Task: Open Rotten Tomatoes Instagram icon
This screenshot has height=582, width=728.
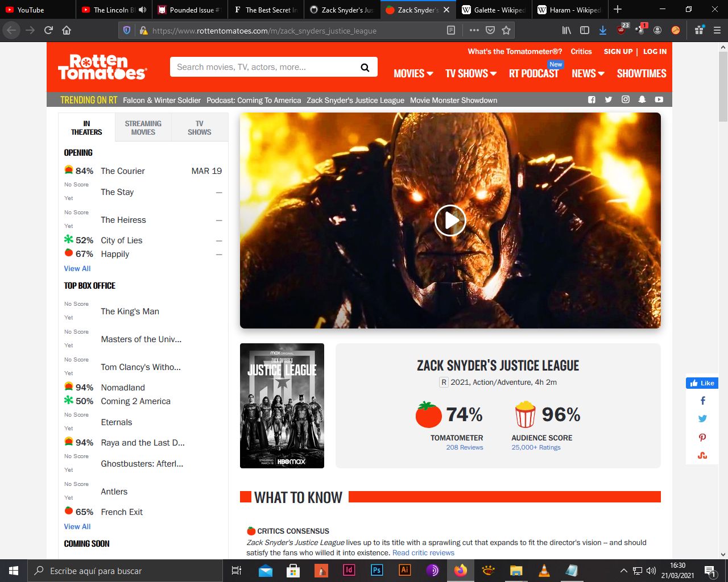Action: coord(625,99)
